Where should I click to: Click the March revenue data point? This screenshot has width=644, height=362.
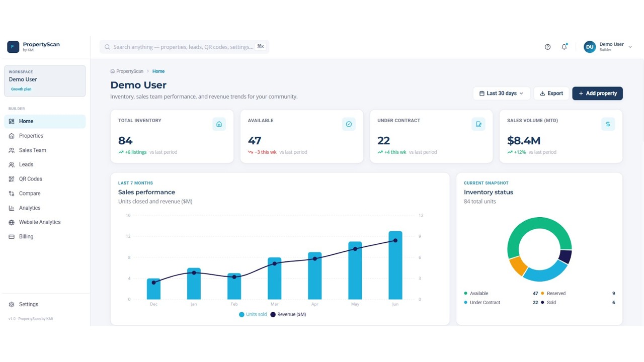274,263
